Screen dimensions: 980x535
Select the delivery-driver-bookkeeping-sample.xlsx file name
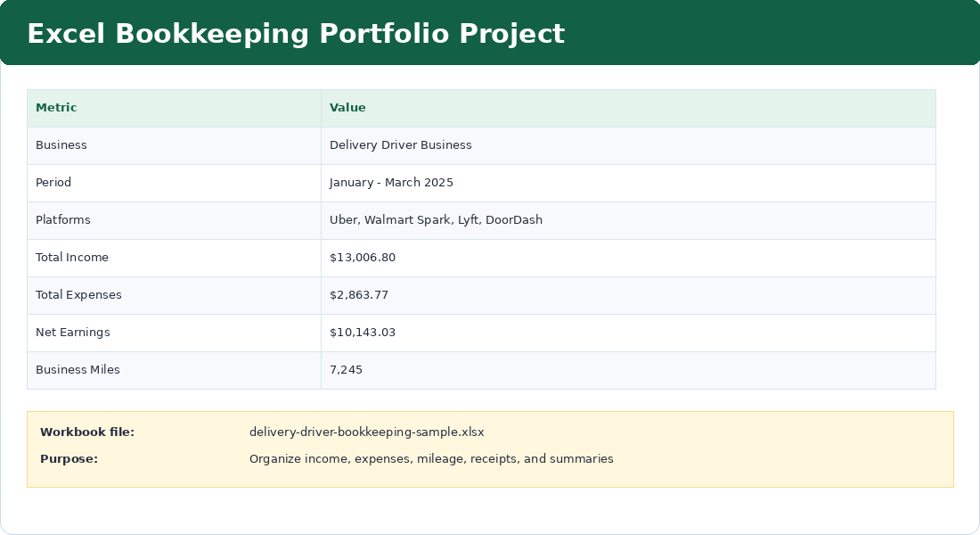coord(366,432)
